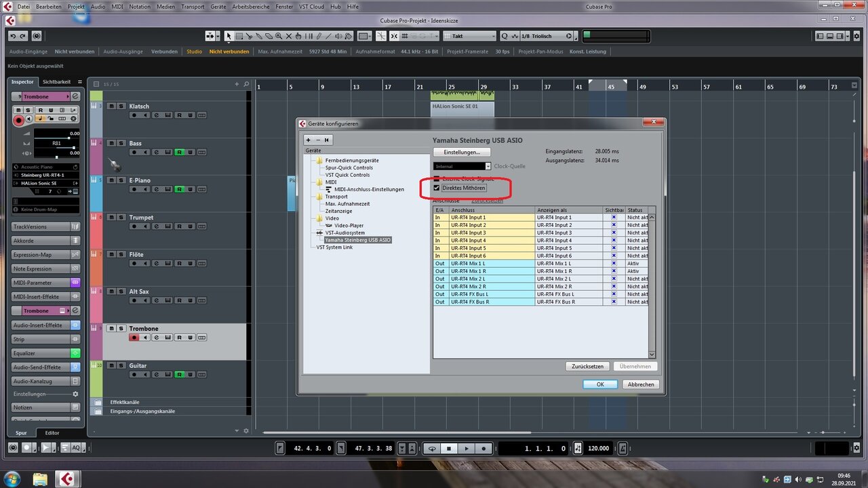
Task: Disable record enable on Trombone track
Action: (x=134, y=338)
